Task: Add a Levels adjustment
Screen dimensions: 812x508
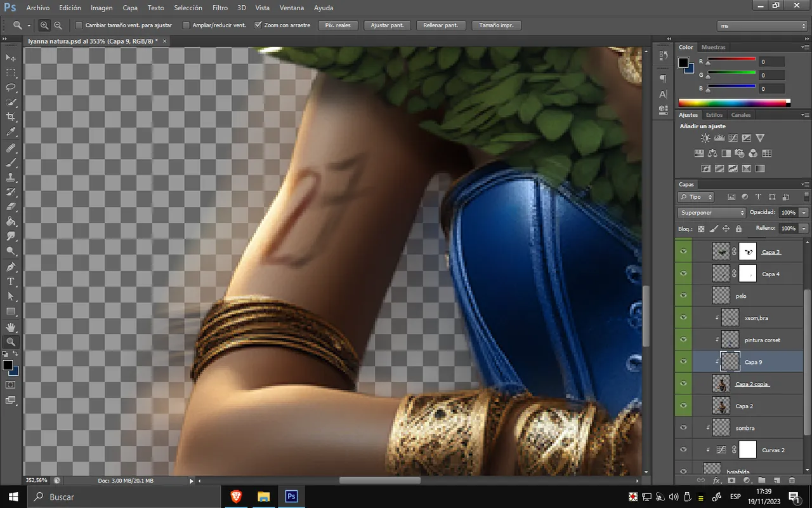Action: (719, 138)
